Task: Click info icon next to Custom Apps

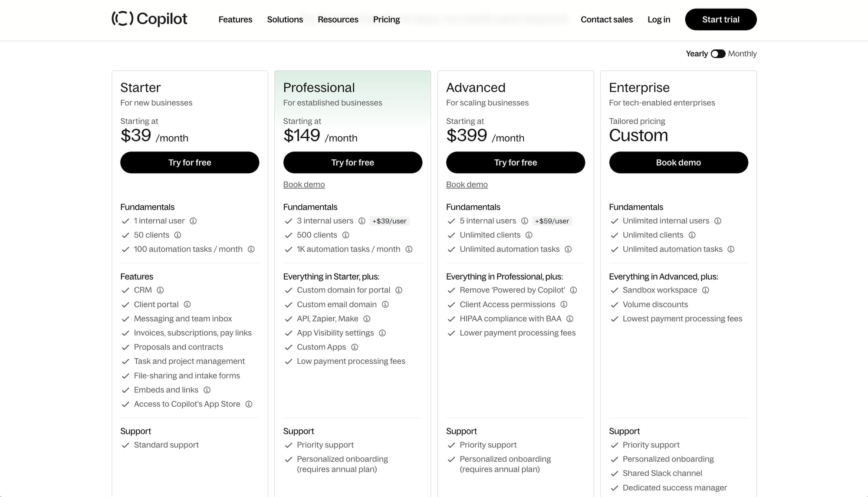Action: 355,347
